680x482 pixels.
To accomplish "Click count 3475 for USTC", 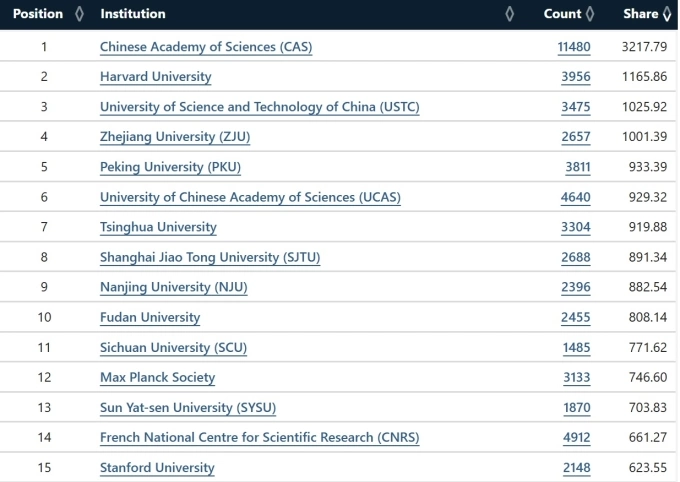I will pyautogui.click(x=576, y=107).
